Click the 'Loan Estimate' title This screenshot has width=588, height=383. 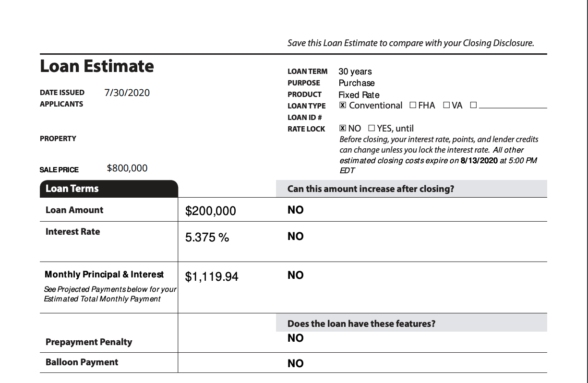coord(97,66)
